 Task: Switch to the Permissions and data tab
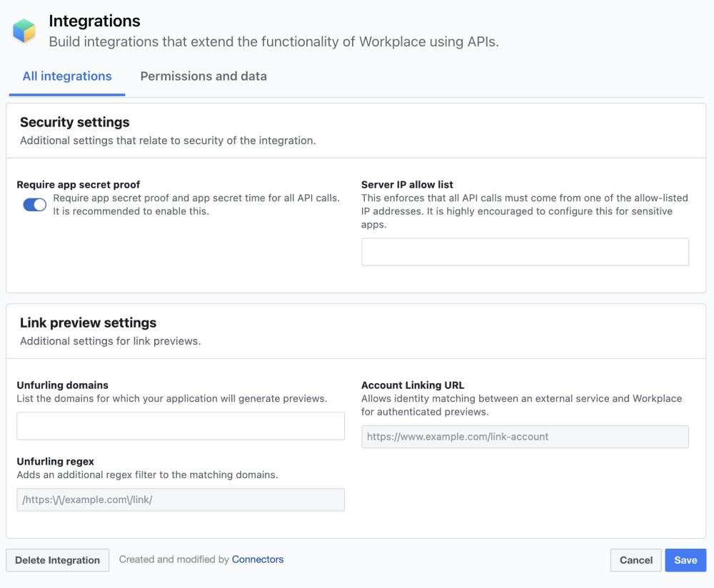coord(203,76)
